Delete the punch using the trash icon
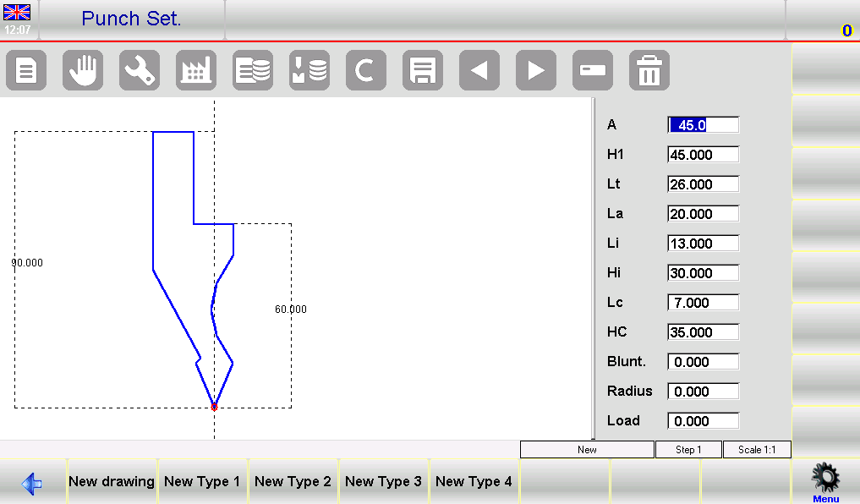The width and height of the screenshot is (860, 504). click(649, 70)
